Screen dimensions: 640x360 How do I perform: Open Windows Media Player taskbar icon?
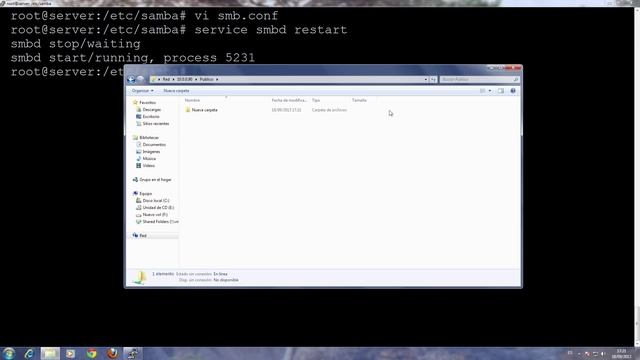pyautogui.click(x=71, y=353)
